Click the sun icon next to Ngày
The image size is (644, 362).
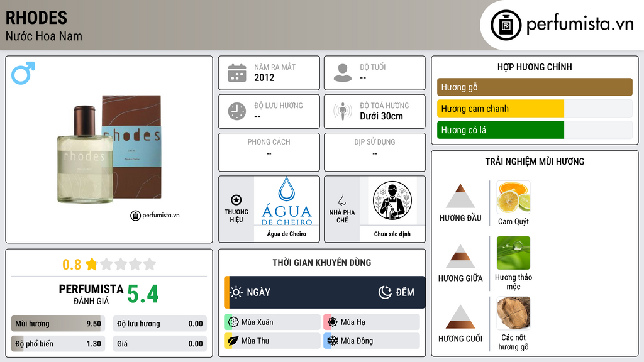click(236, 292)
